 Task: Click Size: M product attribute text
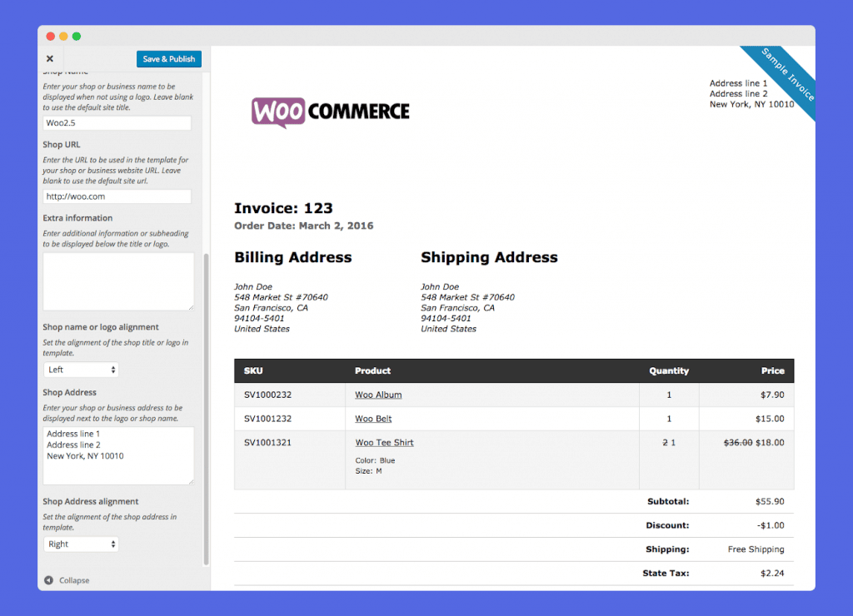point(369,471)
